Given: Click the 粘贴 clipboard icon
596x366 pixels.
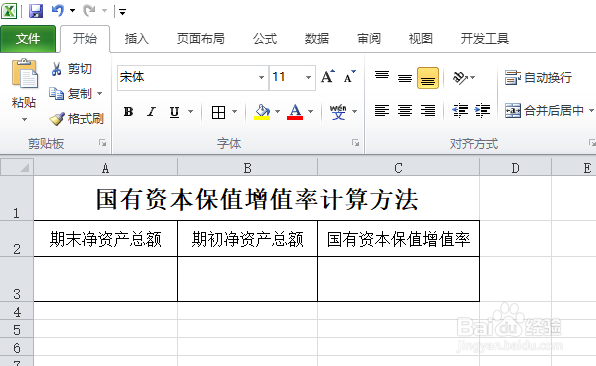Looking at the screenshot, I should click(24, 74).
